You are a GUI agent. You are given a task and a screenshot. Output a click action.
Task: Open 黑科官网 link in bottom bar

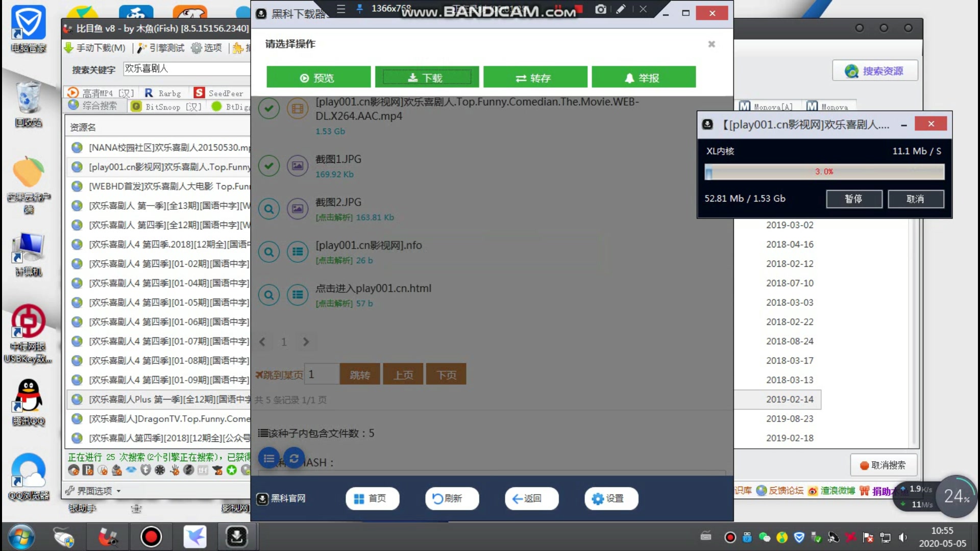point(281,498)
